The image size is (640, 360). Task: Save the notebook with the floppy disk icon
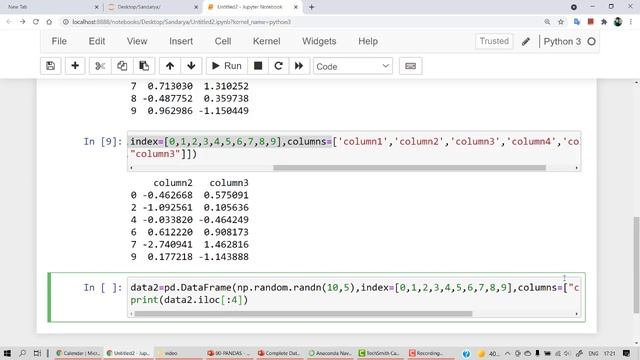51,66
